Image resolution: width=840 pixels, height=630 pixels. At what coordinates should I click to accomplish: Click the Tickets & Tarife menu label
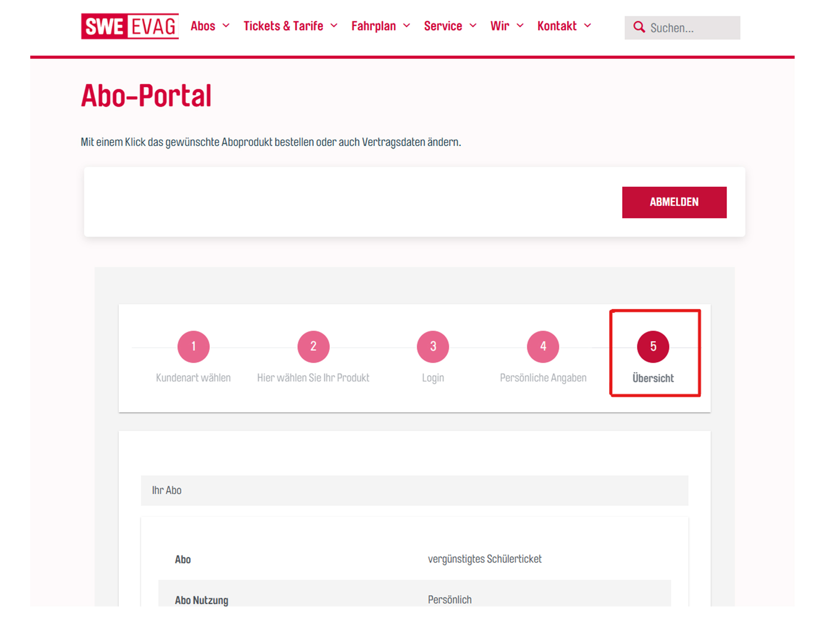coord(283,26)
